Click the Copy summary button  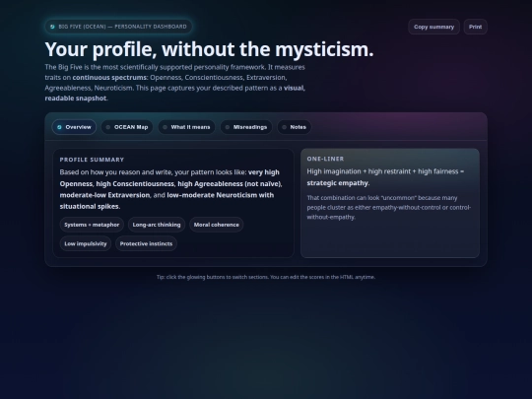pyautogui.click(x=433, y=27)
